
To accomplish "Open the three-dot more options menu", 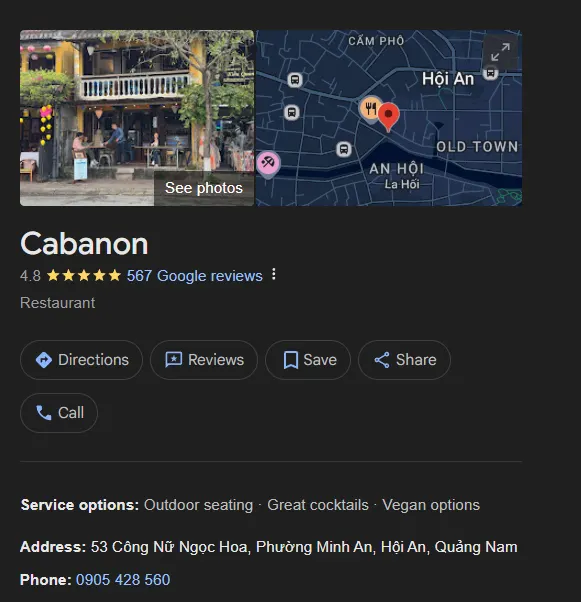I will 273,274.
